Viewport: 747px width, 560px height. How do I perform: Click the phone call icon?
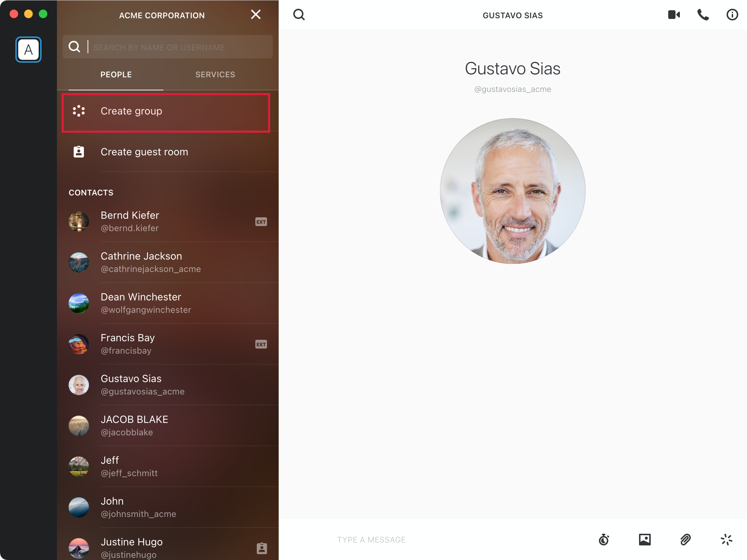click(x=703, y=15)
